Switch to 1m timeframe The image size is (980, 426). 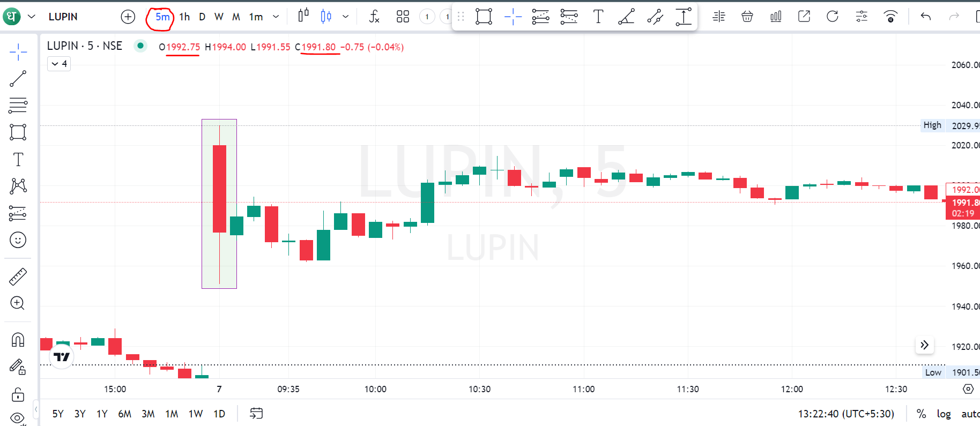click(256, 17)
